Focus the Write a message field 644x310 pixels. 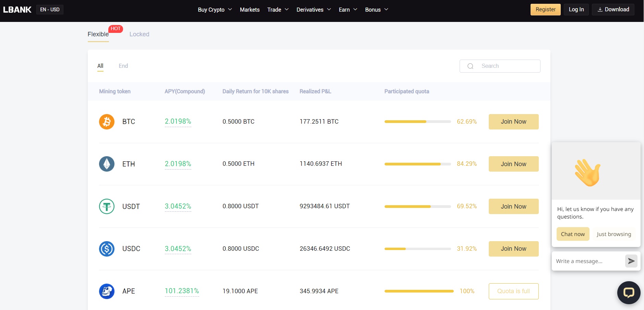pos(588,261)
